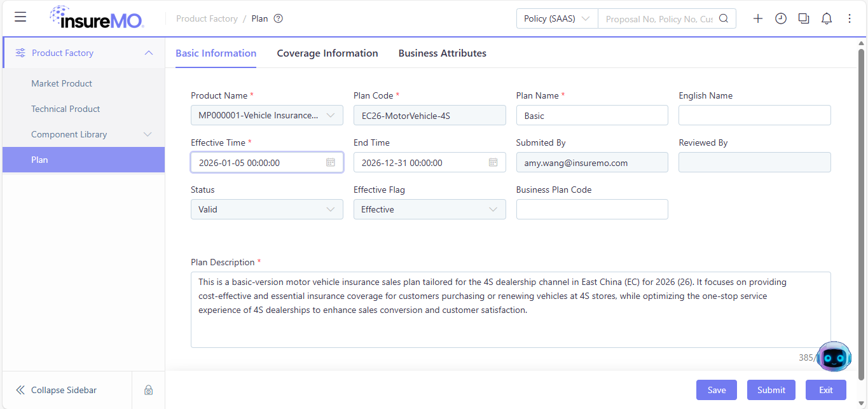This screenshot has height=409, width=868.
Task: Click the Product Factory breadcrumb link
Action: pos(207,18)
